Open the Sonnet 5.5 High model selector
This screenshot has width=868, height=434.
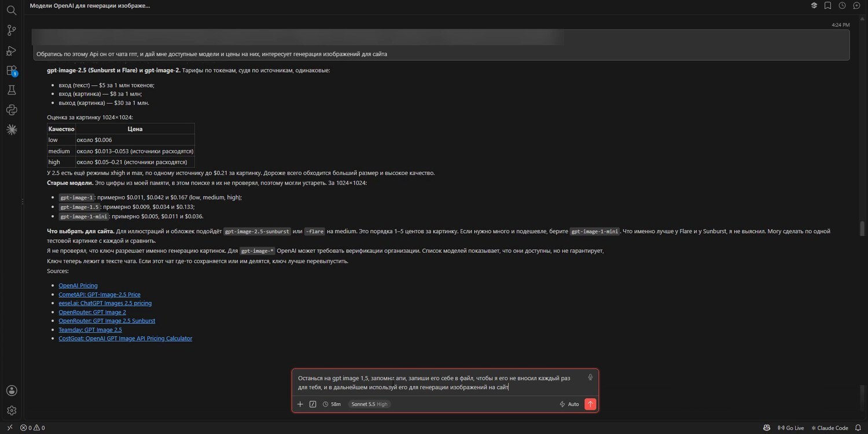pyautogui.click(x=369, y=404)
